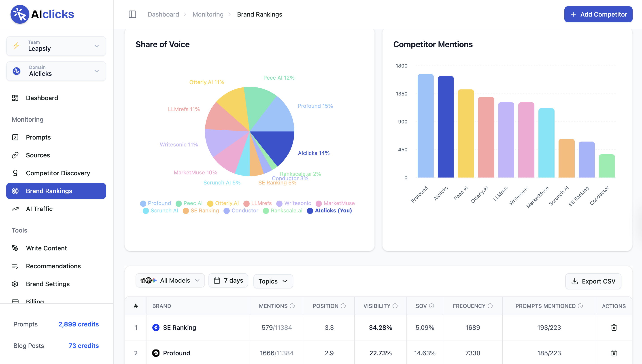Open the Topics filter dropdown
The image size is (642, 364).
273,281
